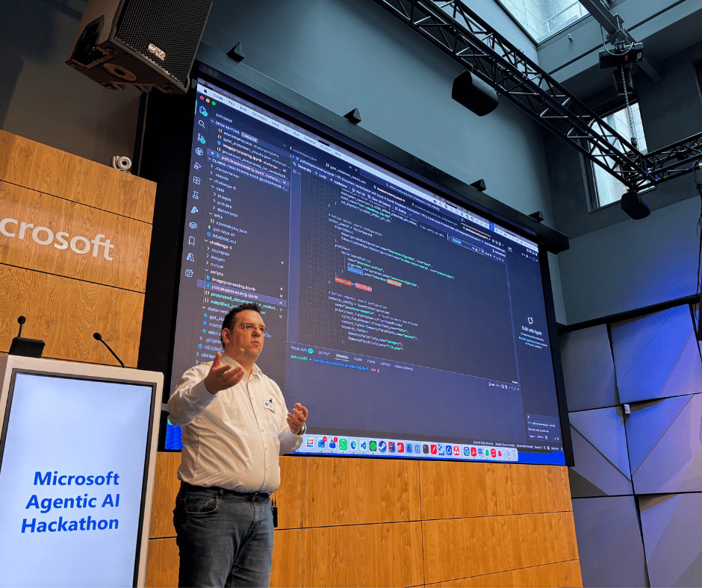Run the notebook cell with the play button

294,172
